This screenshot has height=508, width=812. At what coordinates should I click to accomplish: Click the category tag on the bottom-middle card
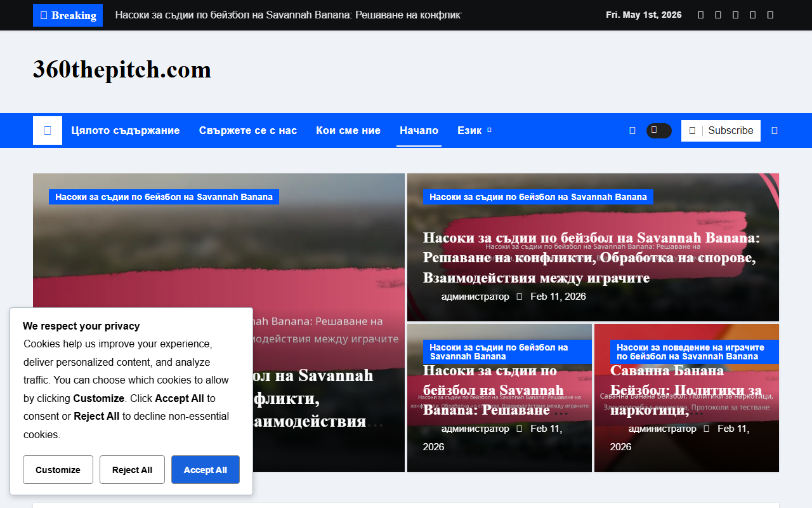point(507,352)
